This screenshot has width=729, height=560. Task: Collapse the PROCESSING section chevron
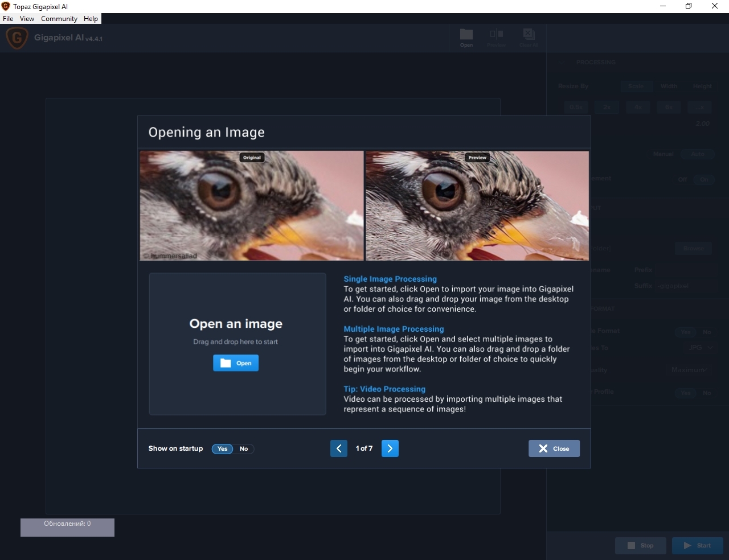562,62
